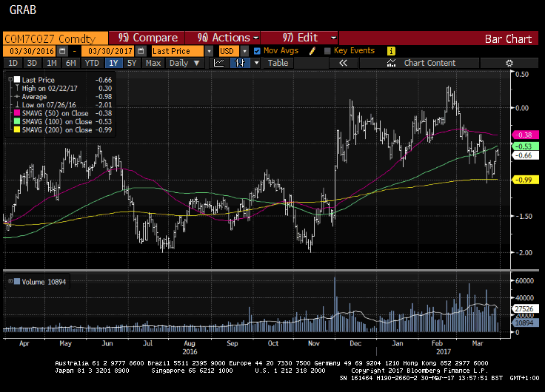
Task: Toggle Mov Avgs checkbox
Action: [257, 51]
